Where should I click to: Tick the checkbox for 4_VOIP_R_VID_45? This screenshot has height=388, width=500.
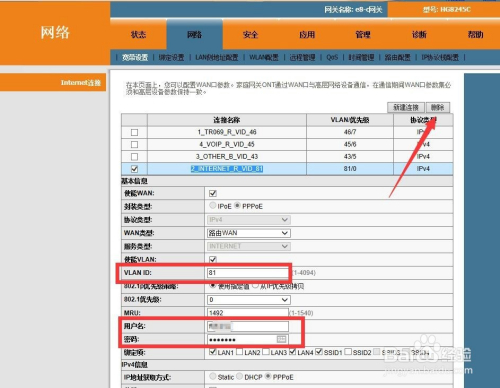pyautogui.click(x=134, y=144)
